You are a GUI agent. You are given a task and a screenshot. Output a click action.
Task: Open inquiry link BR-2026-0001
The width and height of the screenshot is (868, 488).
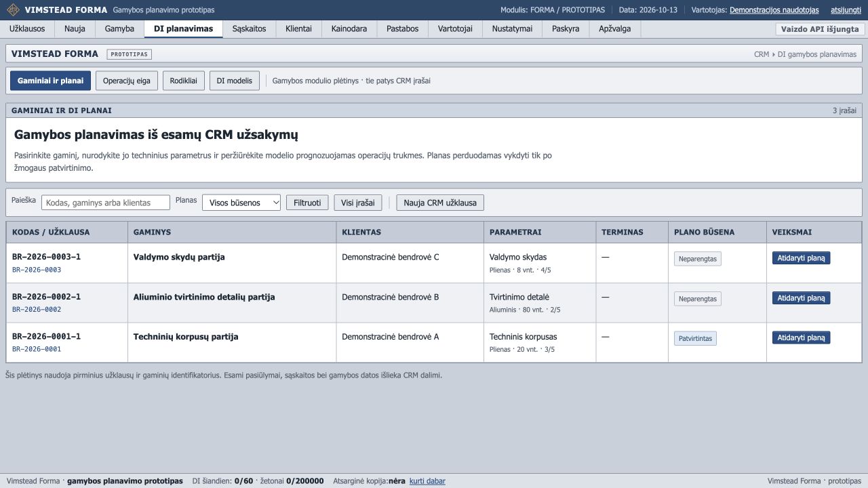click(x=37, y=349)
